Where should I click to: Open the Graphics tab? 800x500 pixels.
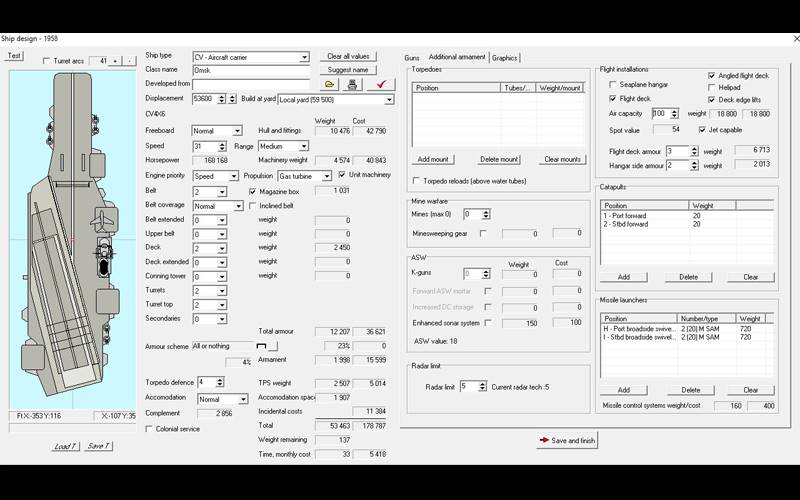tap(505, 58)
